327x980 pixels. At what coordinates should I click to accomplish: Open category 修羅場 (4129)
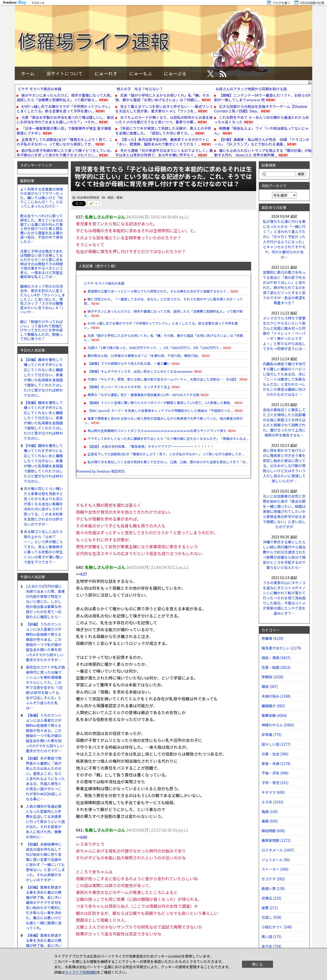pos(272,638)
